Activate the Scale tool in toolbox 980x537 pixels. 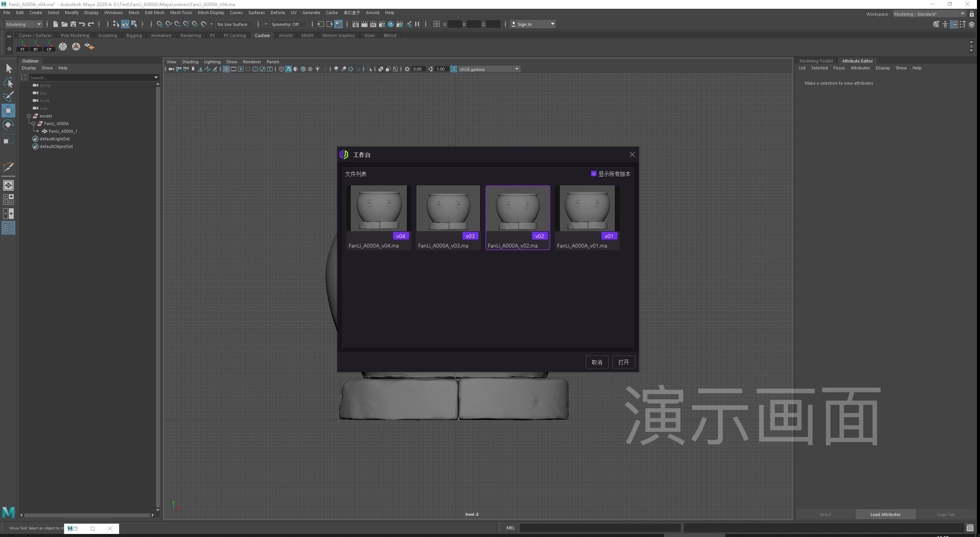pos(8,139)
